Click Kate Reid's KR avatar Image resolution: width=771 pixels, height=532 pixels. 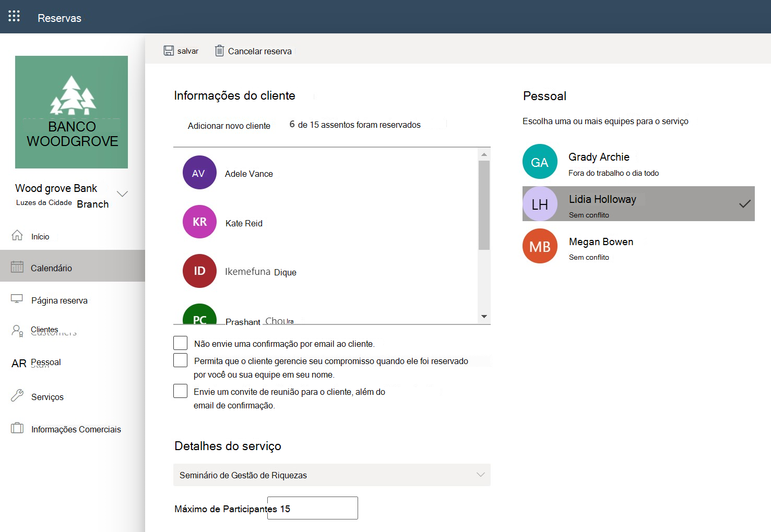click(199, 222)
